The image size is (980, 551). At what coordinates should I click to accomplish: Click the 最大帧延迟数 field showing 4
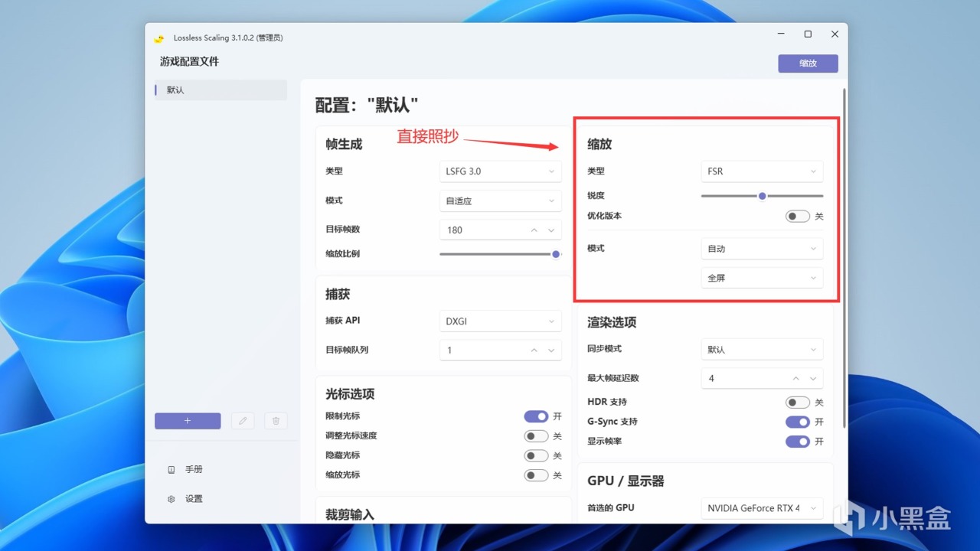coord(763,379)
